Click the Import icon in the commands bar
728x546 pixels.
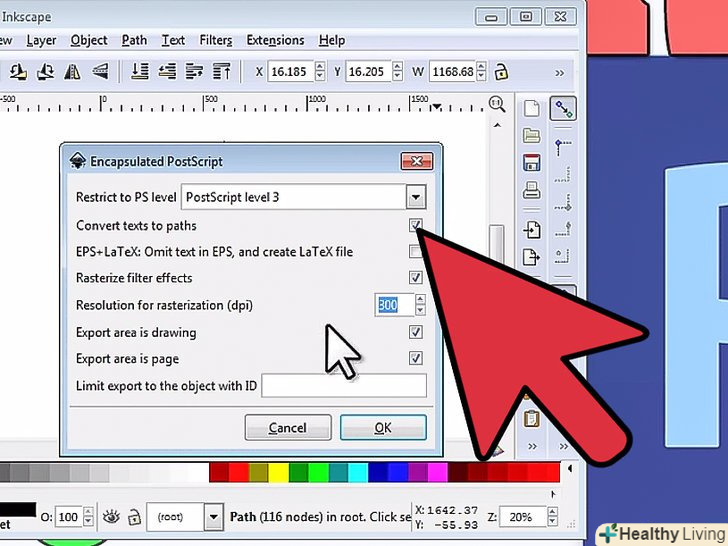click(x=532, y=230)
